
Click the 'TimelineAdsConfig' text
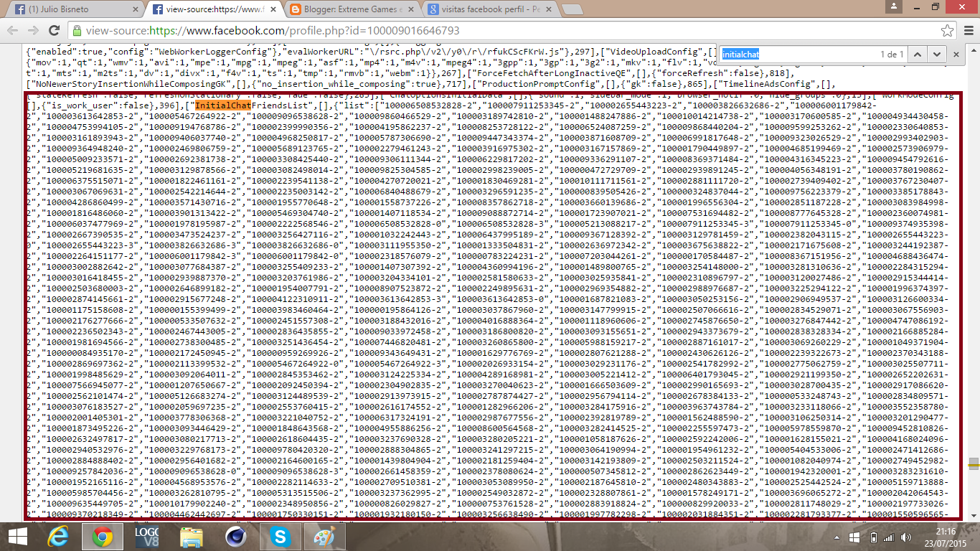pyautogui.click(x=768, y=84)
